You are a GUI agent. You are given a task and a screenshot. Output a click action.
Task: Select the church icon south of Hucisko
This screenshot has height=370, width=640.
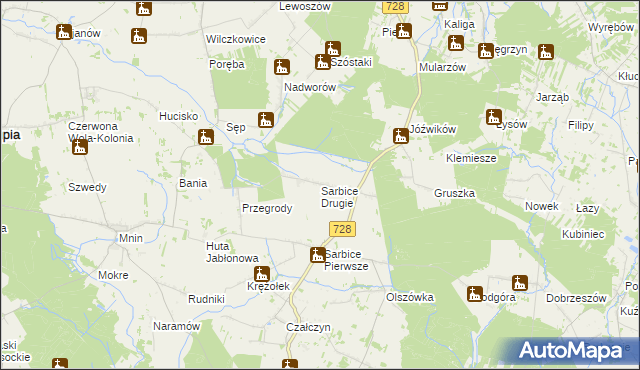tap(206, 137)
